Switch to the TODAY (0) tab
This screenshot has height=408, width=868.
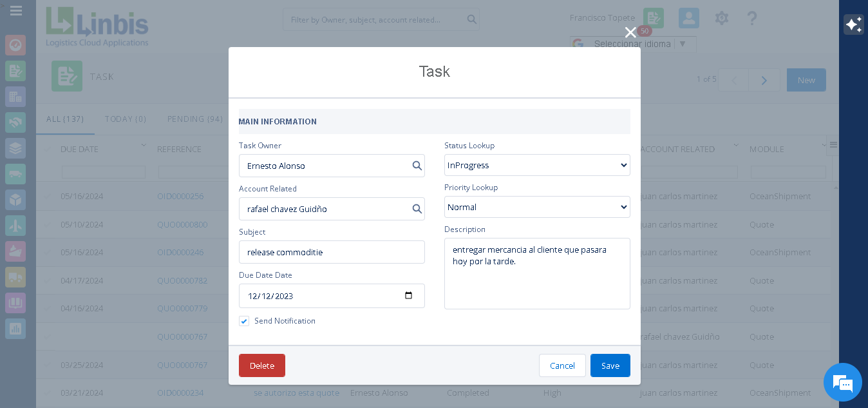125,119
